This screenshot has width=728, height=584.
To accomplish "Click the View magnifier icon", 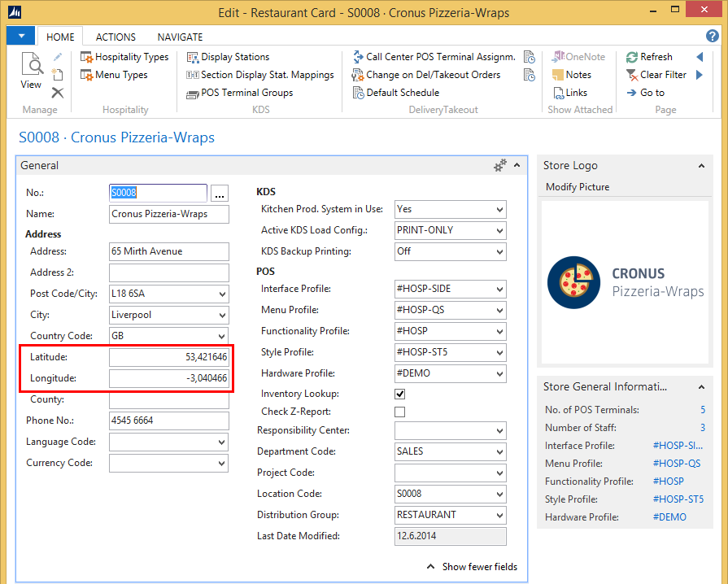I will (x=31, y=67).
